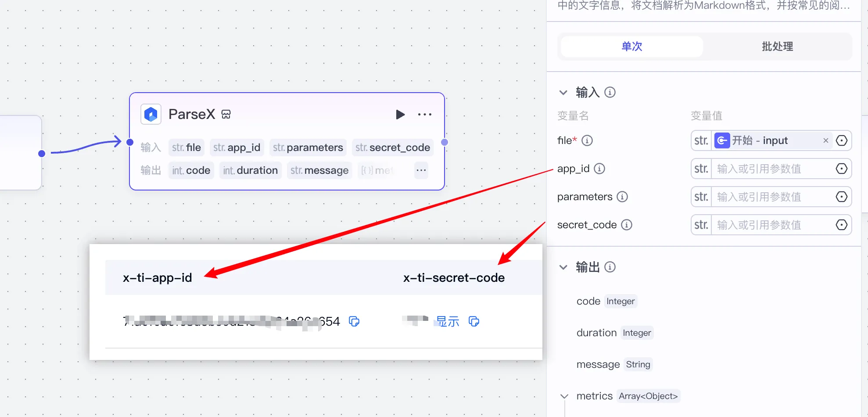Copy the x-ti-app-id value
The height and width of the screenshot is (417, 868).
tap(354, 321)
